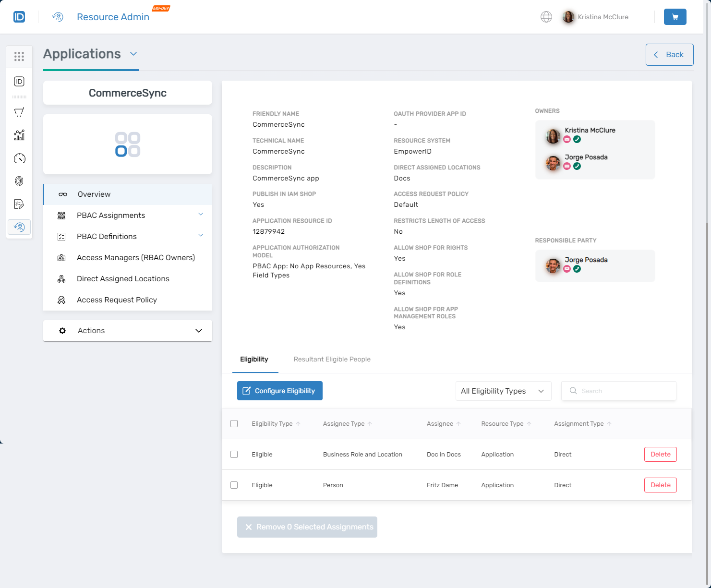Check the Doc in Docs row checkbox
711x588 pixels.
[x=234, y=454]
